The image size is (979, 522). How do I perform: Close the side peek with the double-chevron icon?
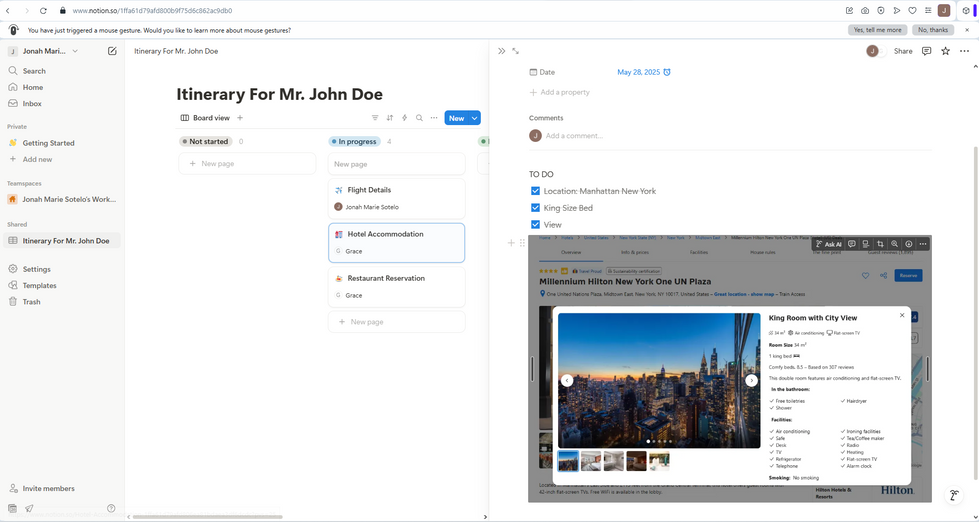[x=501, y=51]
